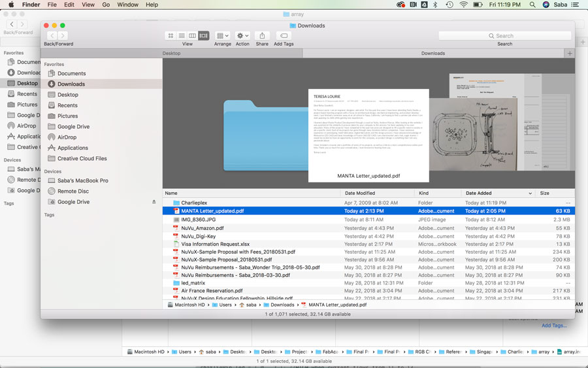588x368 pixels.
Task: Select Downloads in front window sidebar
Action: (x=101, y=84)
